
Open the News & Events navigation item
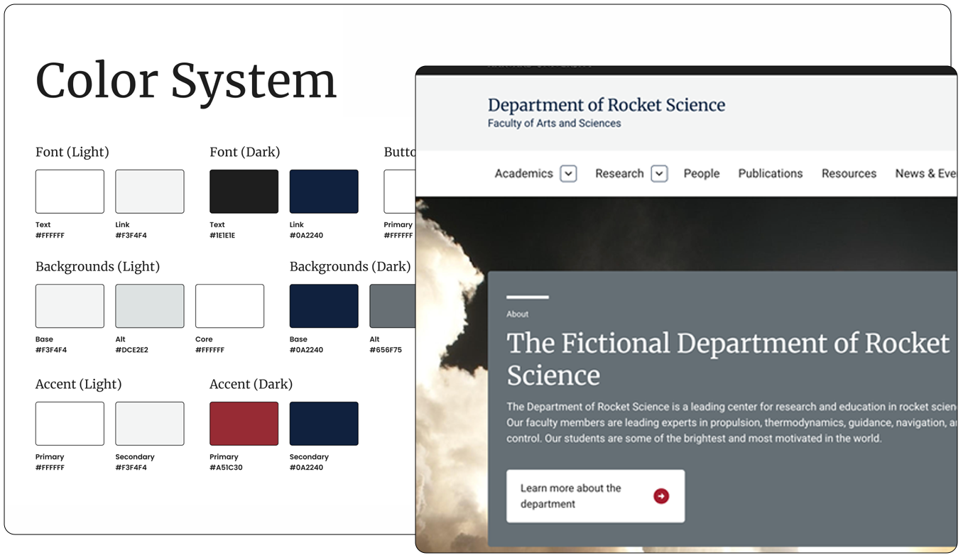925,173
